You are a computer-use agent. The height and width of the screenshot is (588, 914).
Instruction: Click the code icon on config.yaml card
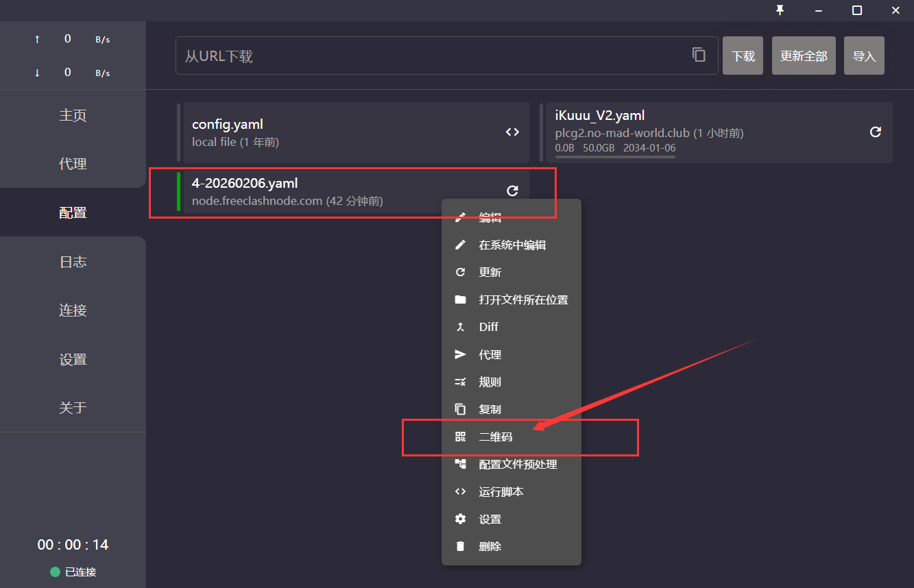click(512, 132)
